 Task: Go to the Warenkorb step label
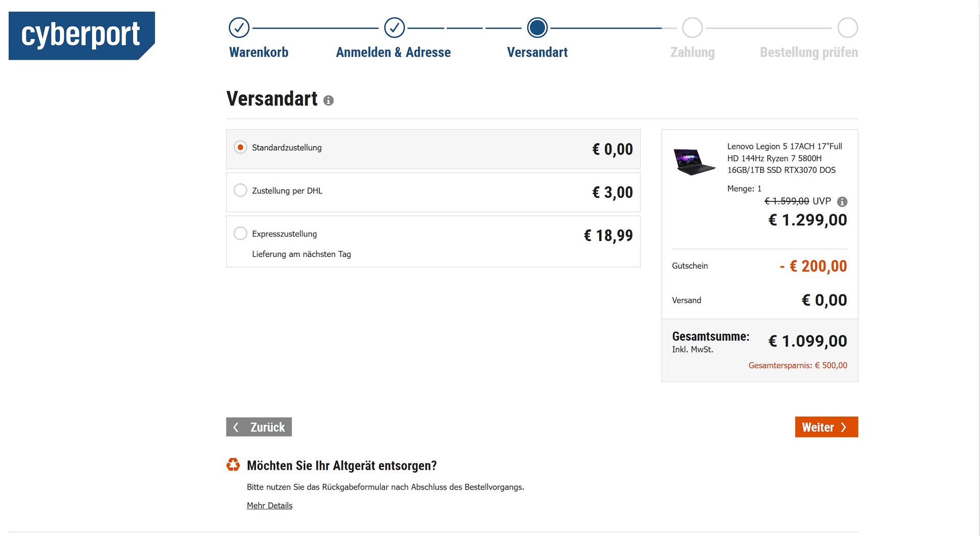pyautogui.click(x=259, y=52)
